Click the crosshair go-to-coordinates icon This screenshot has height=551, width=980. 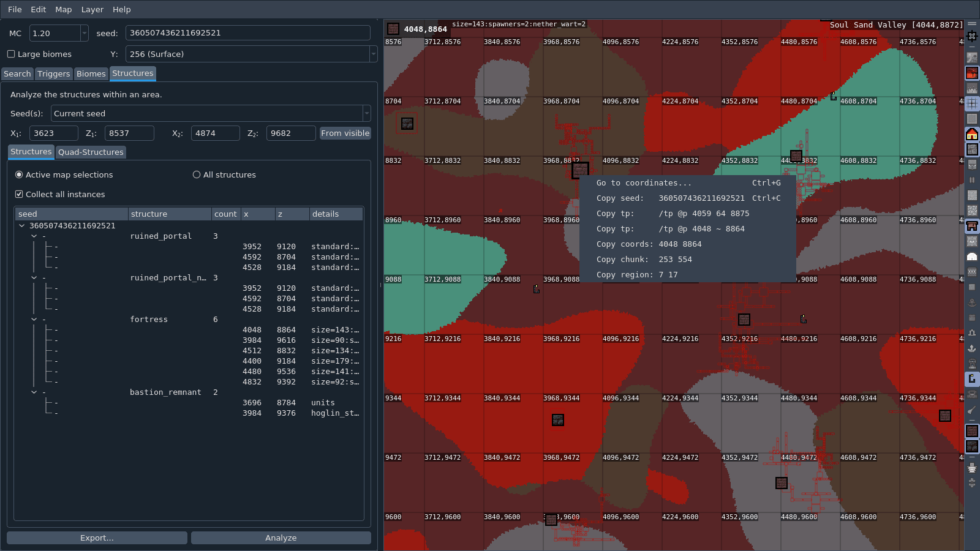[x=972, y=36]
